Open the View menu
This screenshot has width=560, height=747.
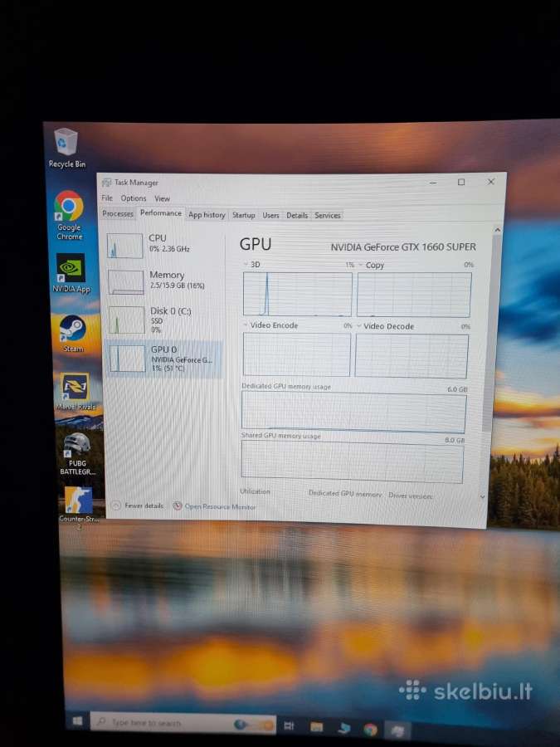point(162,198)
